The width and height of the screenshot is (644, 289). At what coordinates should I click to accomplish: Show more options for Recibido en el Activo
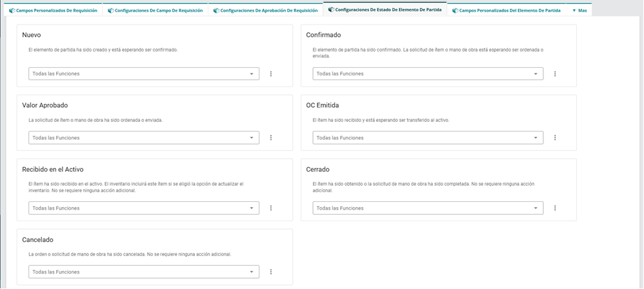(x=271, y=208)
